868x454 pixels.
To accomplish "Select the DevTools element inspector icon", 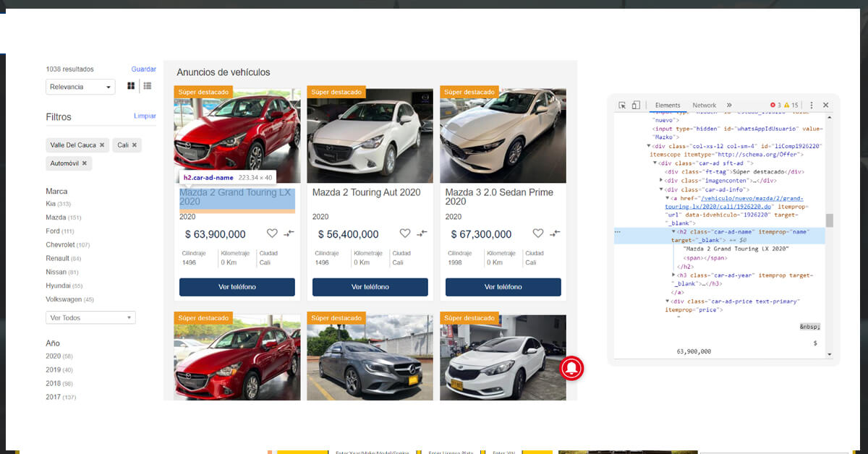I will coord(622,105).
